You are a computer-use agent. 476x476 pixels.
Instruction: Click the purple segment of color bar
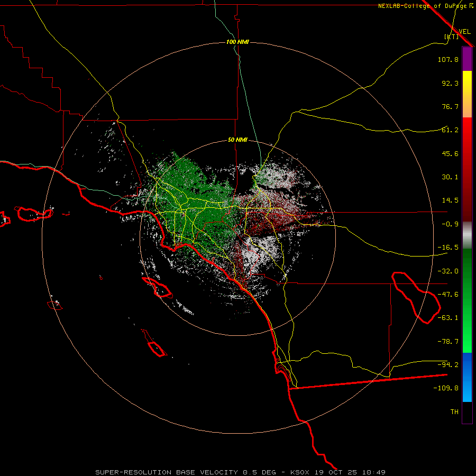[467, 59]
